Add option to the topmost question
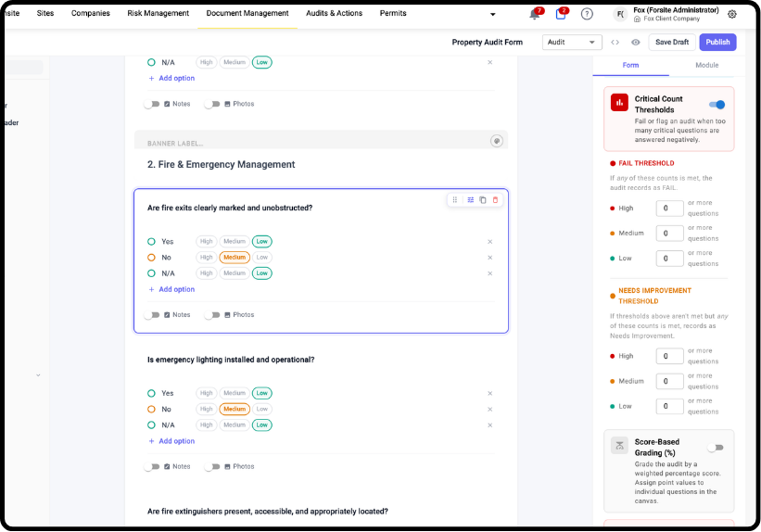This screenshot has height=532, width=761. (171, 78)
